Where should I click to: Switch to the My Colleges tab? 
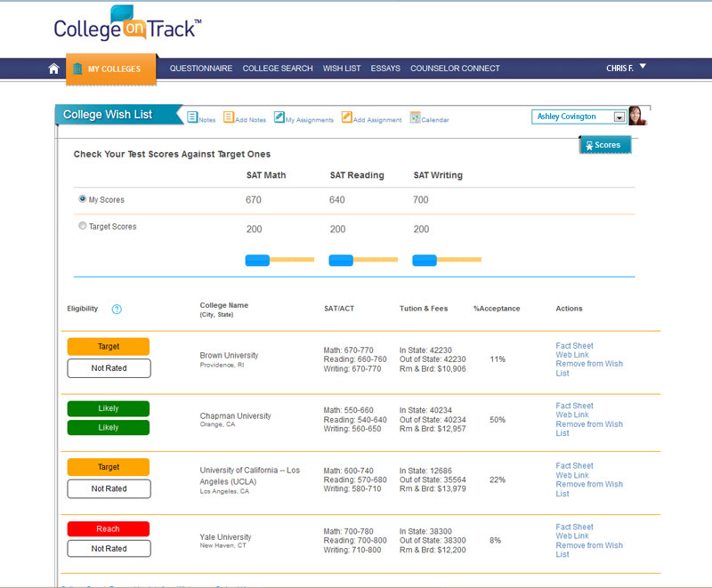[112, 69]
